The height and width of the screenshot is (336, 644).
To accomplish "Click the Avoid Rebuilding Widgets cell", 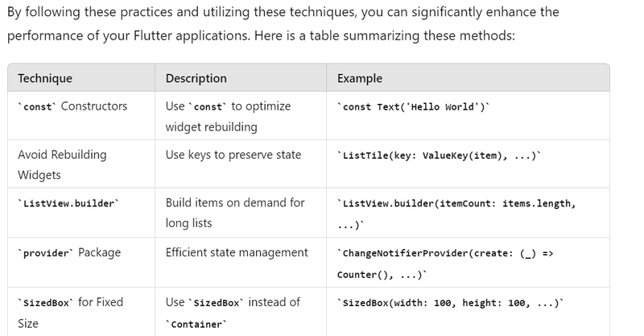I will 62,164.
